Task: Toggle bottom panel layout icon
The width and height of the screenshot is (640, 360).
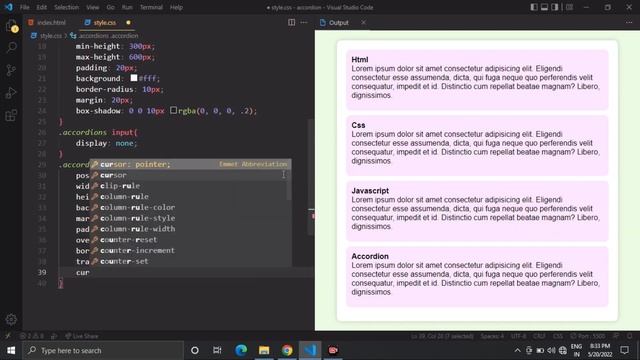Action: (x=544, y=7)
